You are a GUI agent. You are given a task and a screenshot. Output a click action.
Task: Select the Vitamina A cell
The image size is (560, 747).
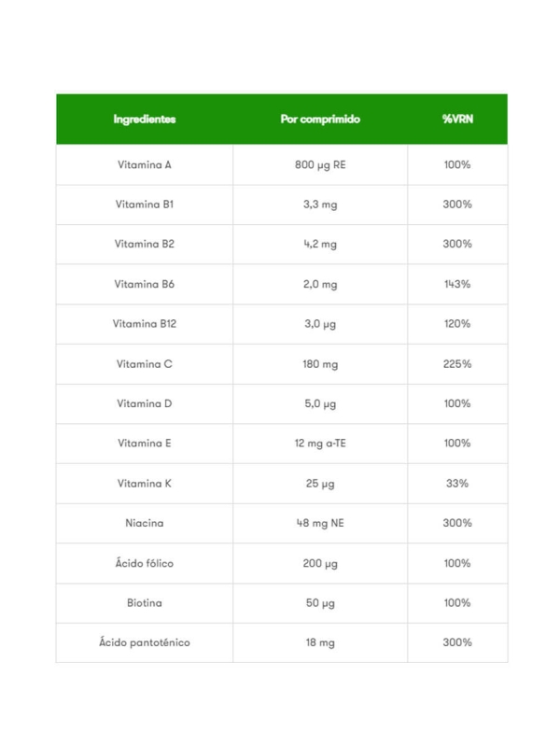pyautogui.click(x=144, y=164)
